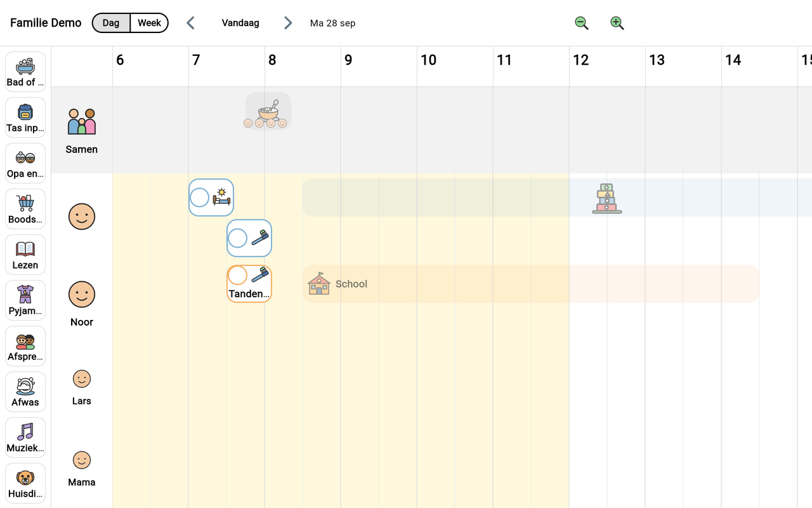Select the 'Tas inp...' backpack activity
This screenshot has width=812, height=508.
(x=25, y=117)
